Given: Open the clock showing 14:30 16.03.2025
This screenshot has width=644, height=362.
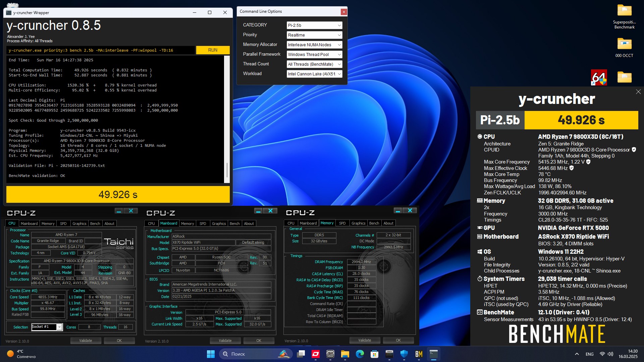Looking at the screenshot, I should pos(628,354).
